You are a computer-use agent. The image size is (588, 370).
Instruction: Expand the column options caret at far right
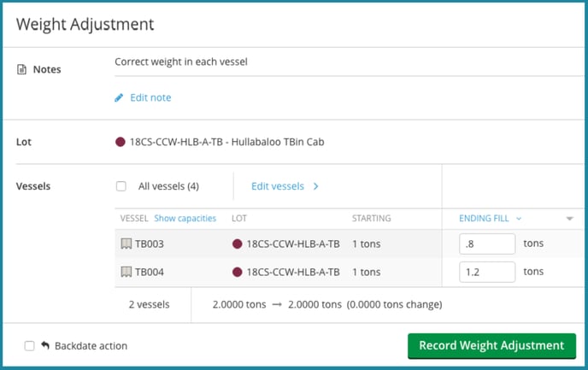pyautogui.click(x=570, y=219)
